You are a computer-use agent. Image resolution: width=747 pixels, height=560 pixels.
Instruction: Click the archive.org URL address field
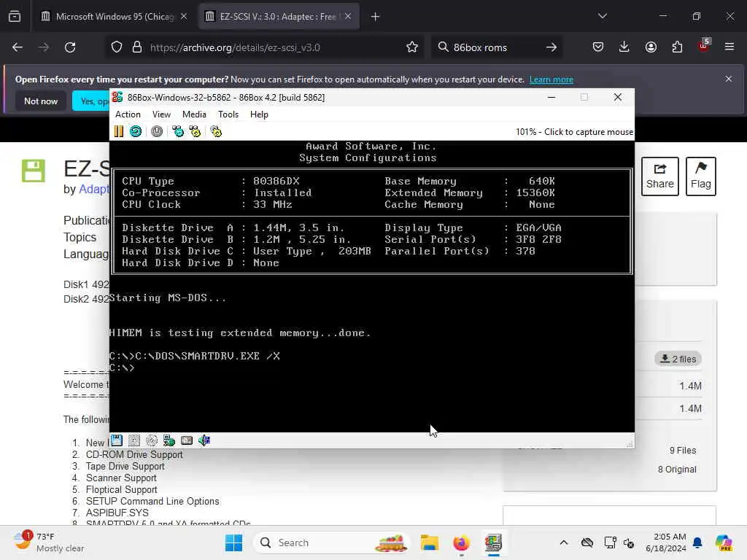point(264,47)
